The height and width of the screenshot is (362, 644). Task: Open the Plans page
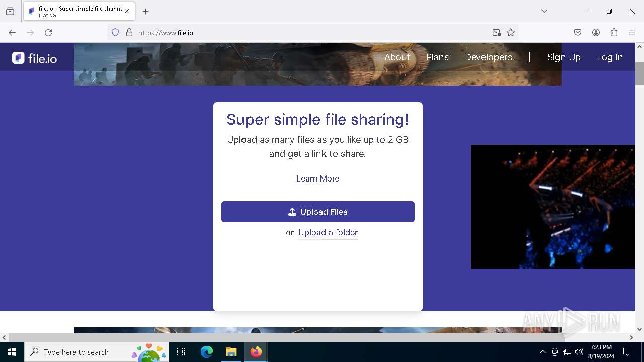pos(438,57)
